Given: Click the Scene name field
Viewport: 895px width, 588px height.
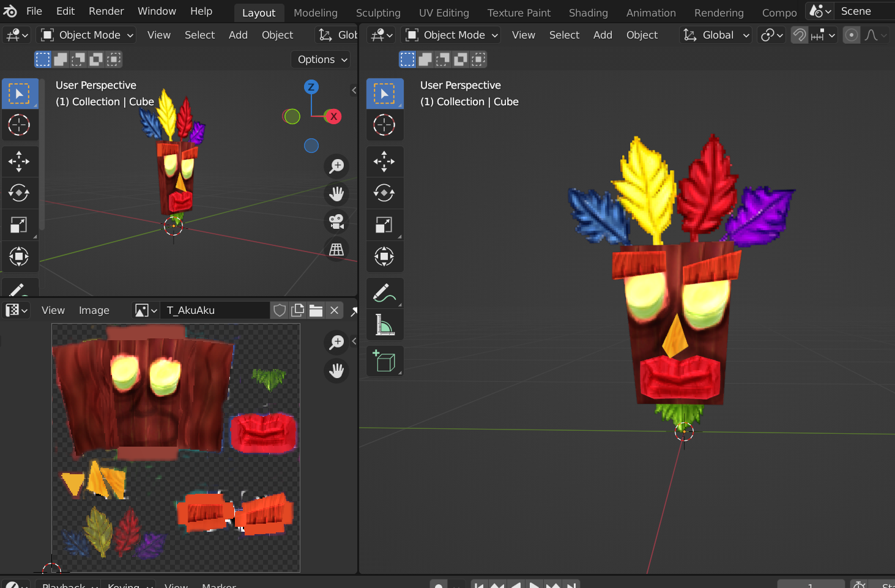Looking at the screenshot, I should tap(865, 11).
